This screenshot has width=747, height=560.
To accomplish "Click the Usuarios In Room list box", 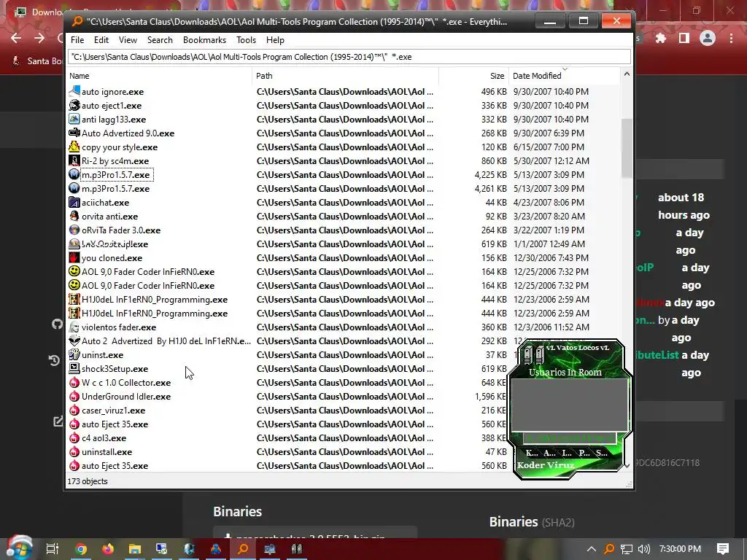I will (569, 405).
